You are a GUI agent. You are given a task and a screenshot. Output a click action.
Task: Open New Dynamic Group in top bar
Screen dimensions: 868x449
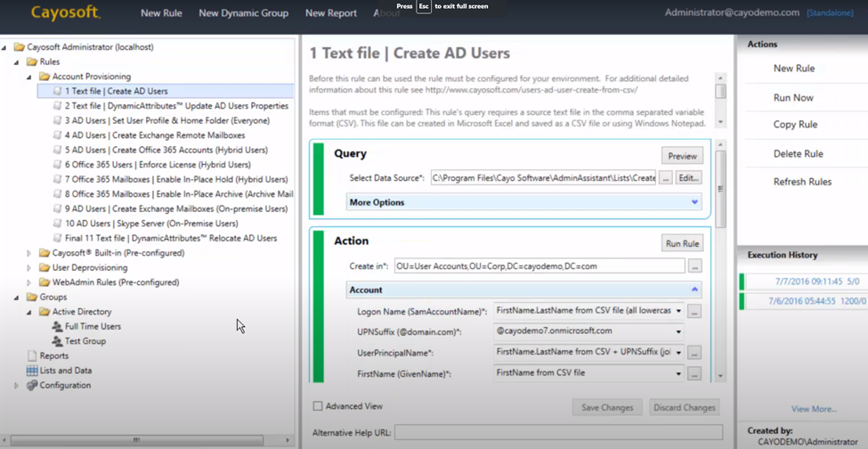pos(244,12)
